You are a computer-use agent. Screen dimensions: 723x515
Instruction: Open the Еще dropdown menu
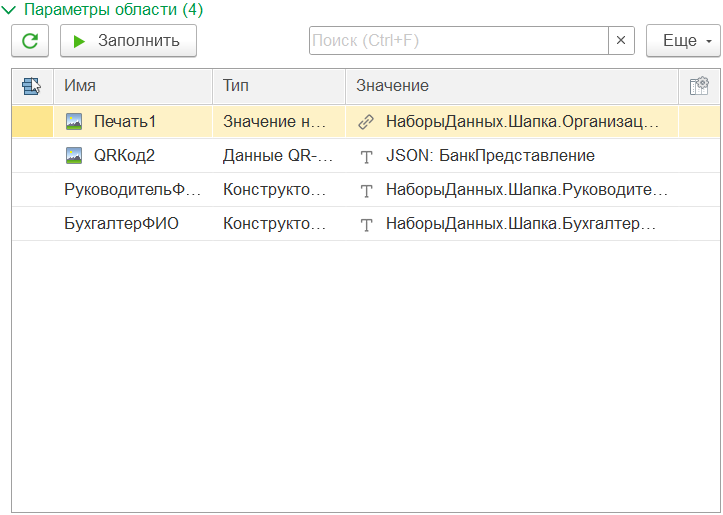683,41
